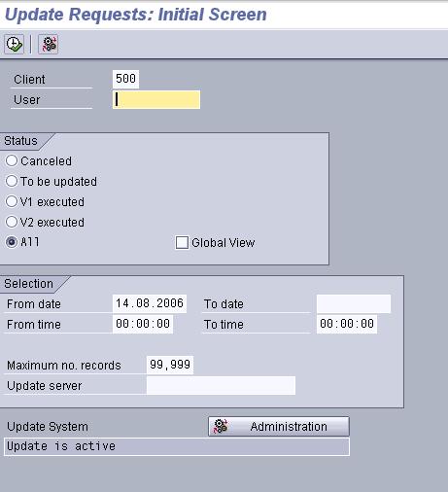Click the User input field
This screenshot has width=448, height=492.
[156, 99]
